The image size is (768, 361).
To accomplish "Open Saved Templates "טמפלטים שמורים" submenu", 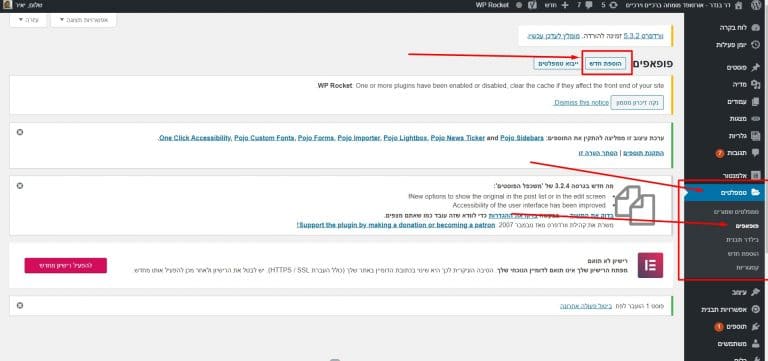I will (736, 212).
